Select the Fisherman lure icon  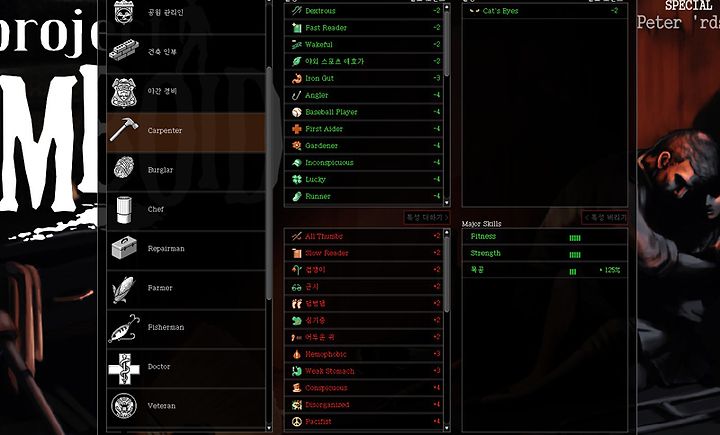(x=124, y=328)
